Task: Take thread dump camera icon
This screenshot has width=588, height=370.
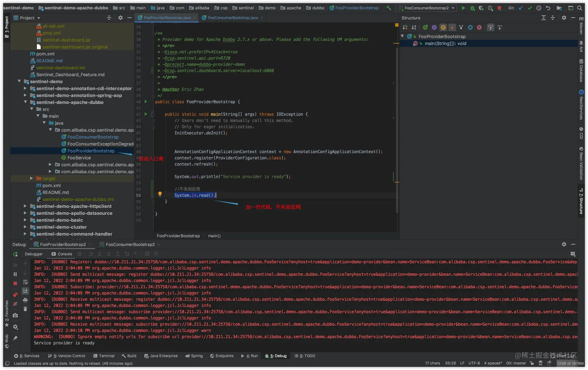Action: point(15,316)
